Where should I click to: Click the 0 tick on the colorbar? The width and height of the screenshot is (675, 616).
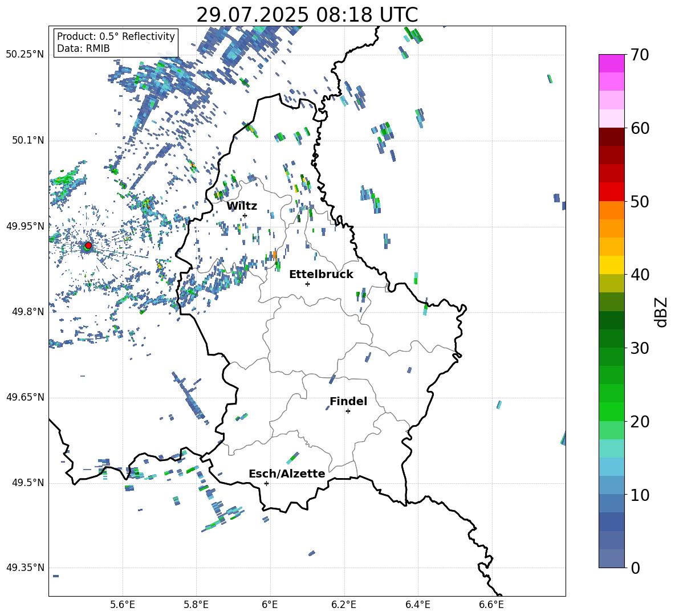point(636,568)
